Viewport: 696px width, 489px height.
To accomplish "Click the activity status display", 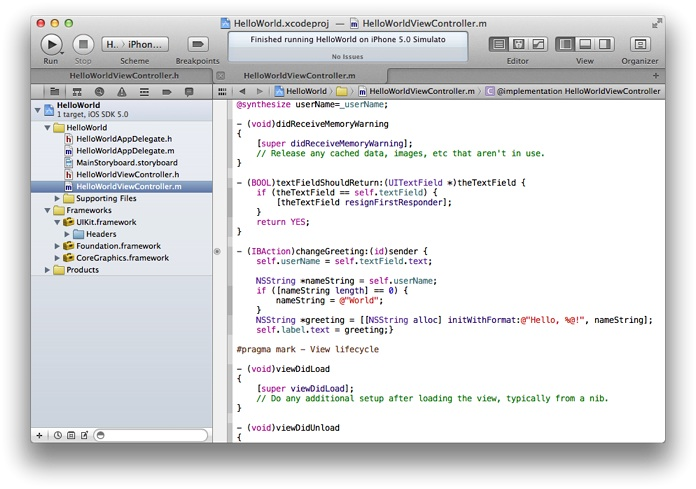I will [348, 47].
